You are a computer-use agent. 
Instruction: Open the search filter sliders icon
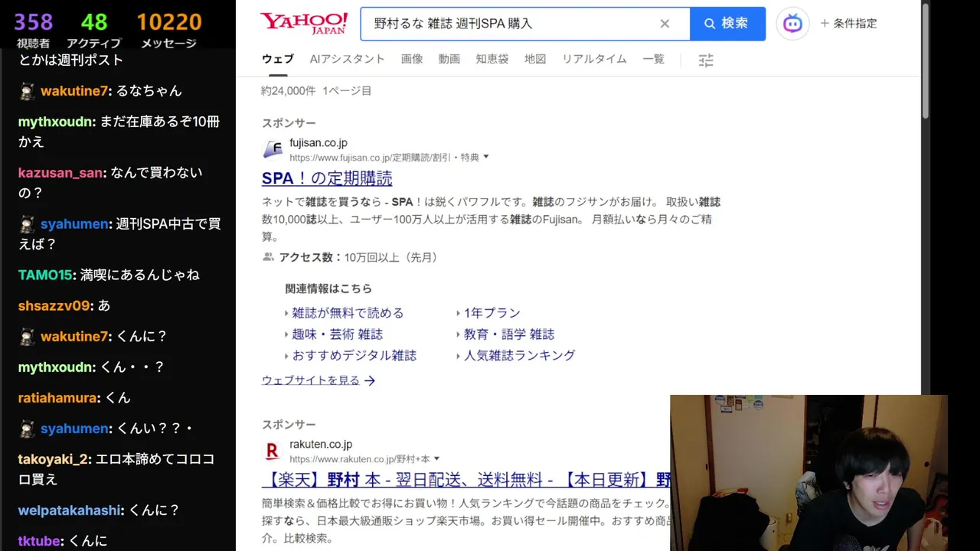tap(706, 60)
